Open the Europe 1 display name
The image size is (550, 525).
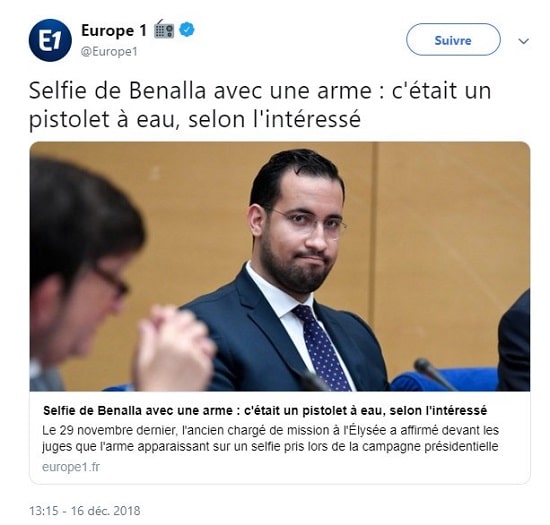pos(114,30)
